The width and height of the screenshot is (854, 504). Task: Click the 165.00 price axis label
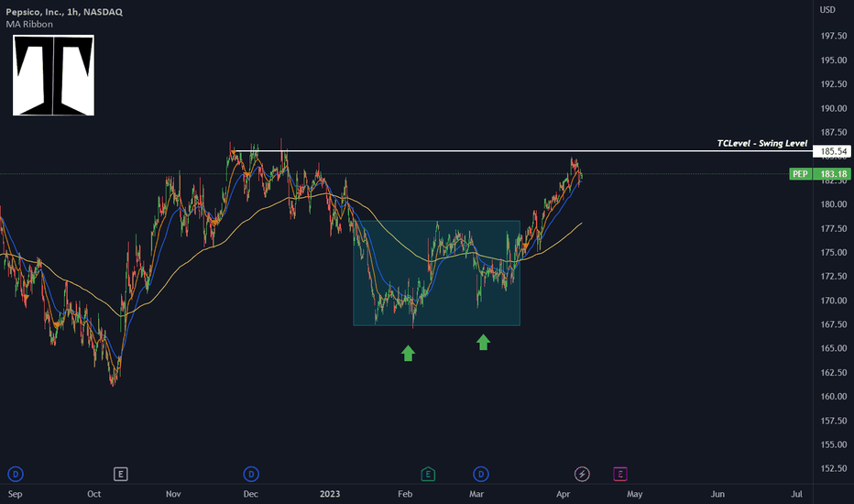point(834,348)
